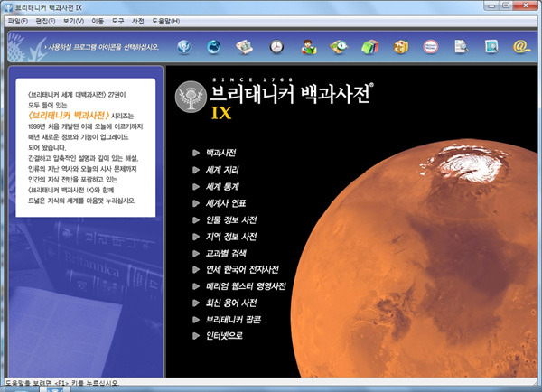
Task: Go to 세계사 연표 entry
Action: click(226, 203)
